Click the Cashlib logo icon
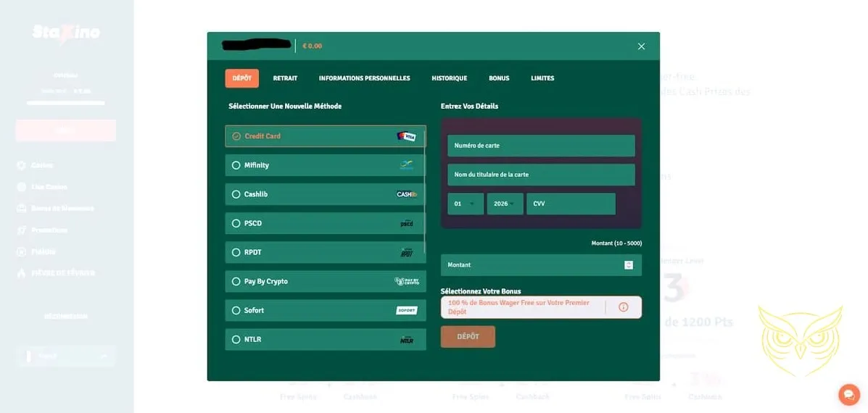Image resolution: width=868 pixels, height=413 pixels. (x=406, y=194)
